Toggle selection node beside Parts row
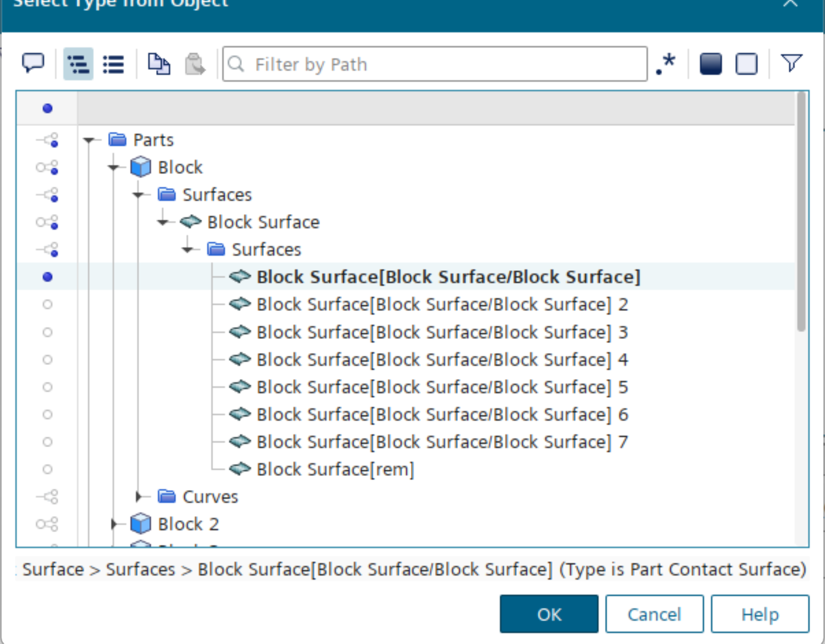 [47, 140]
